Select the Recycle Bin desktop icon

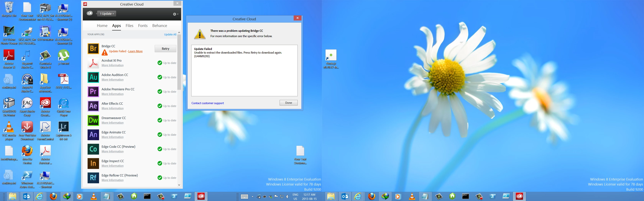(x=9, y=10)
